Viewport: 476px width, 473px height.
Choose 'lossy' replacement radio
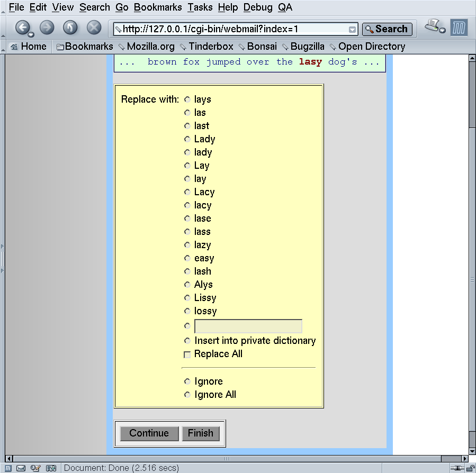(187, 311)
